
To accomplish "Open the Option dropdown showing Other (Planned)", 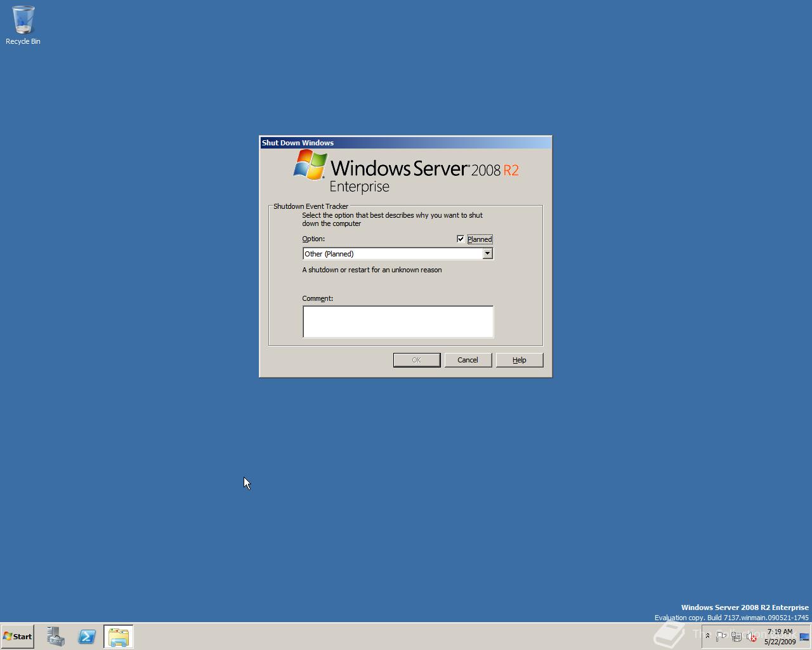I will [398, 254].
